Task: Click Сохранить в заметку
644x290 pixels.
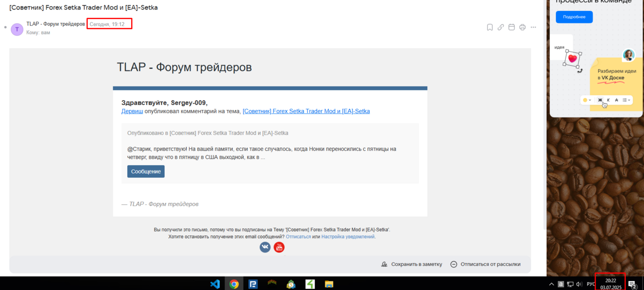Action: (x=411, y=264)
